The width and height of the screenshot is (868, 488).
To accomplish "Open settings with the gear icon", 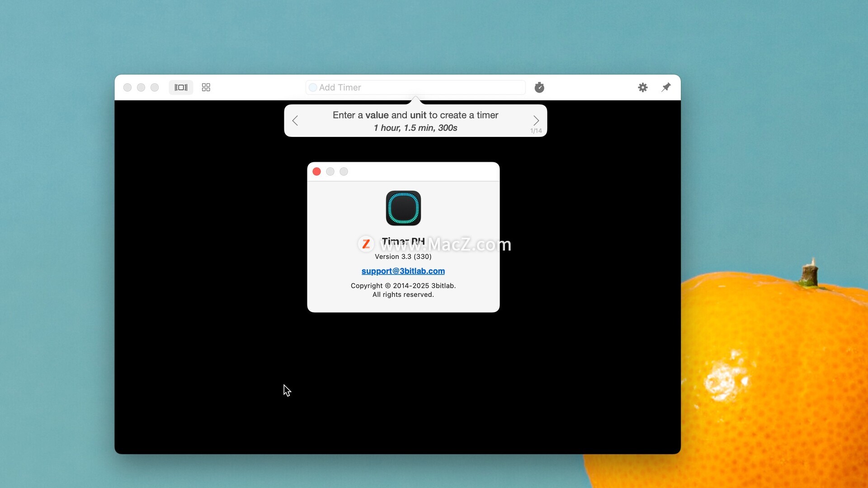I will (643, 87).
